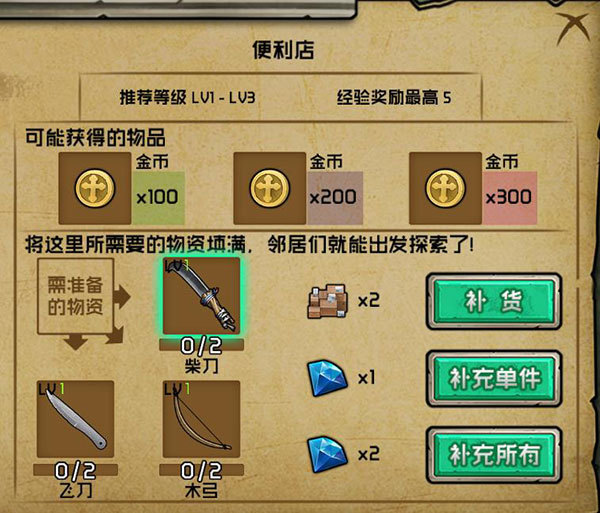Click the 经验奖励最高 5 label
Screen dimensions: 600x513
pos(394,98)
